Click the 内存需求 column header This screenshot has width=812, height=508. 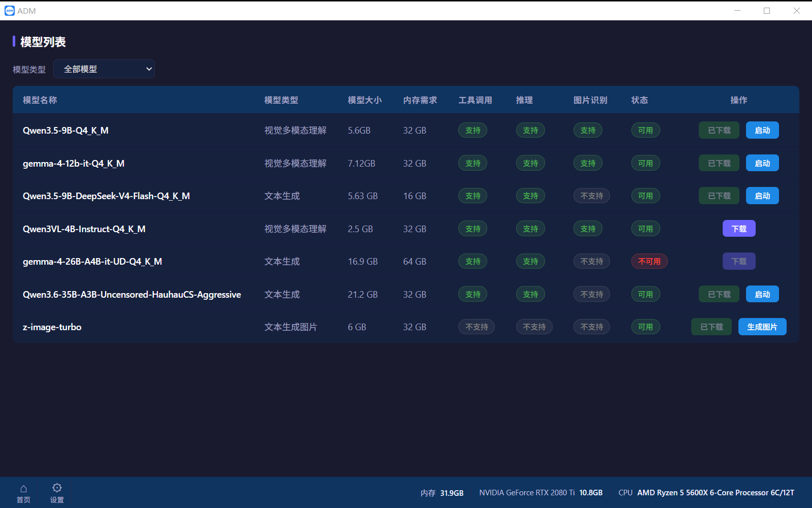click(x=420, y=100)
